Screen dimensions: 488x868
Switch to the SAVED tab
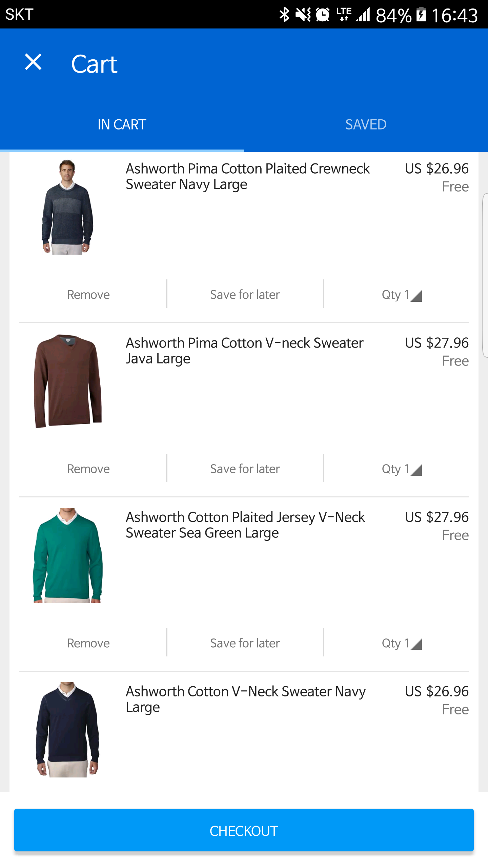(x=366, y=125)
